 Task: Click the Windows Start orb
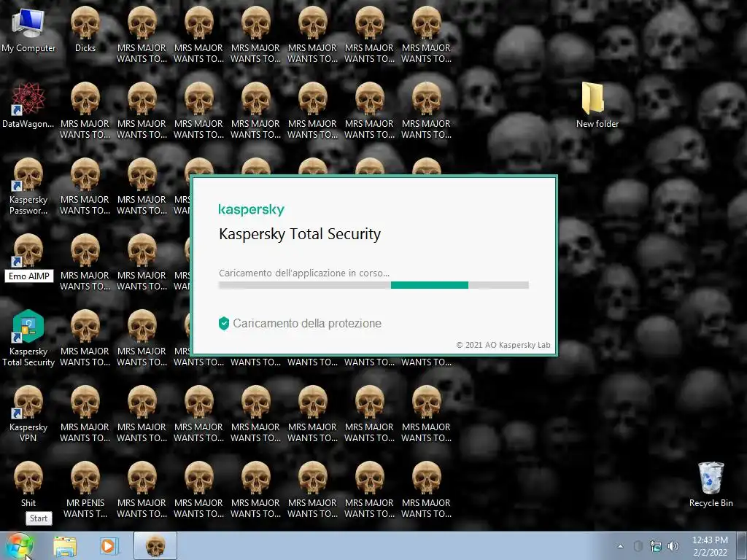20,545
